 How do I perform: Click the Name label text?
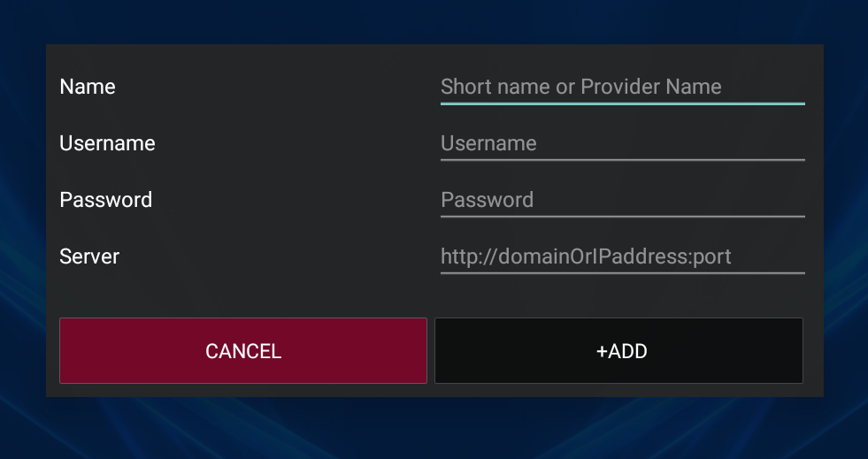point(88,87)
